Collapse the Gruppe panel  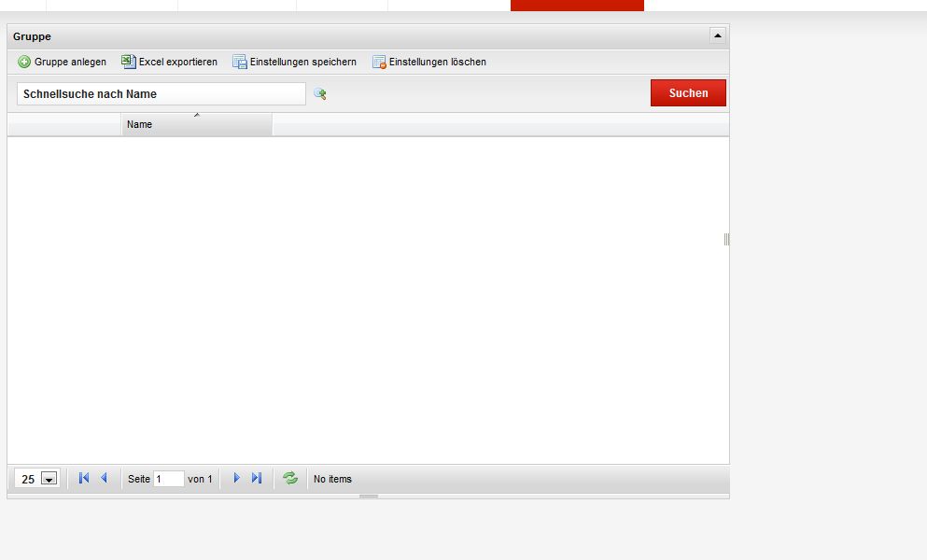(x=718, y=36)
